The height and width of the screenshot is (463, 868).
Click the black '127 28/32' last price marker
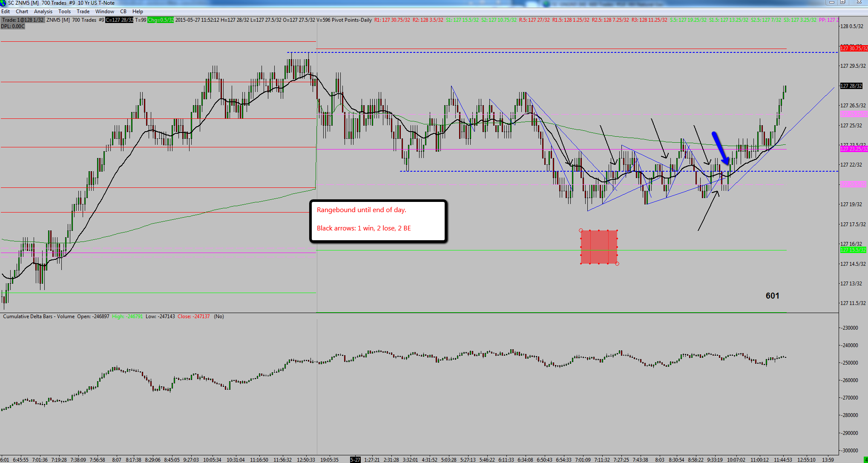851,86
